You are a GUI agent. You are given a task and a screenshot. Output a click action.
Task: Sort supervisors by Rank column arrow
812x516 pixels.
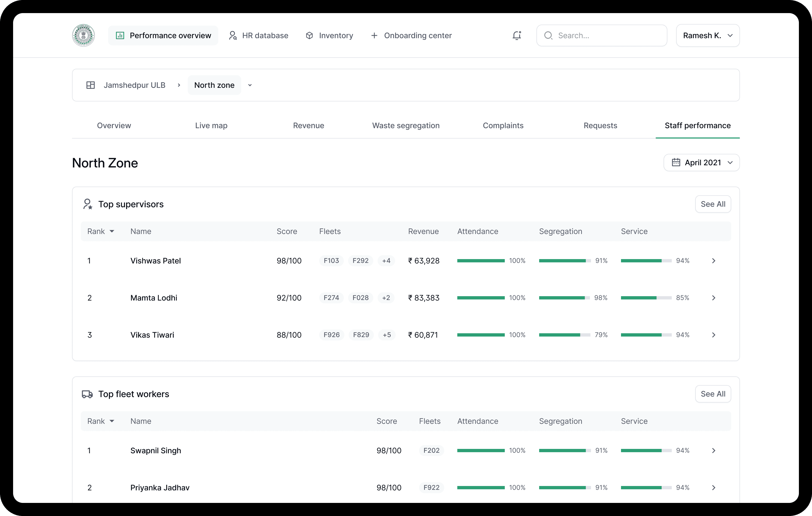[112, 232]
